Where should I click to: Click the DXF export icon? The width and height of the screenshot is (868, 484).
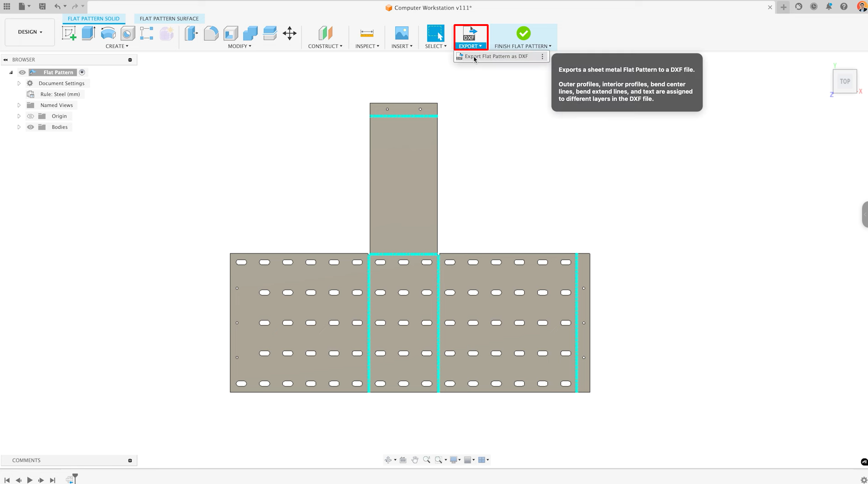point(470,33)
